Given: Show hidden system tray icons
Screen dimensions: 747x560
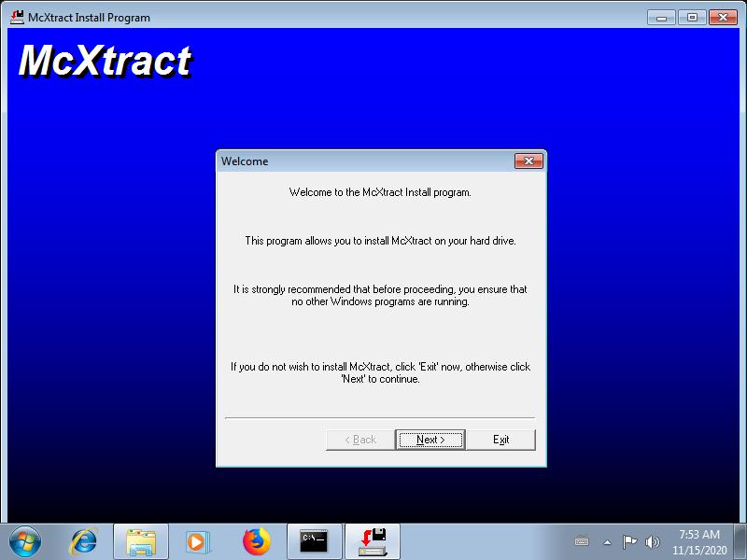Looking at the screenshot, I should point(608,542).
